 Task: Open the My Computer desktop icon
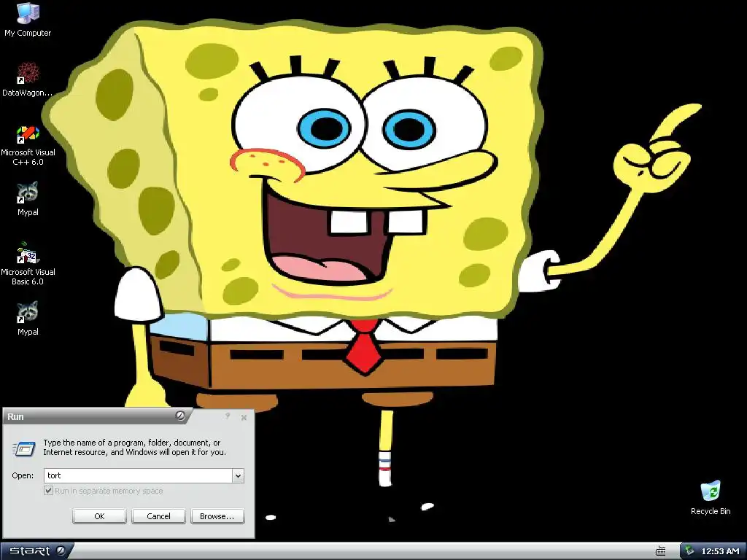(28, 19)
